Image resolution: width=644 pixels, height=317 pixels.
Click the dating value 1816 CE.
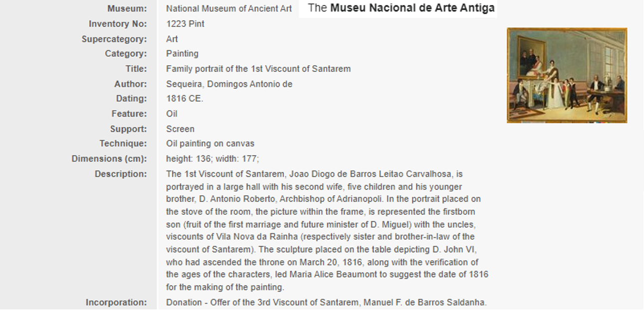coord(185,99)
